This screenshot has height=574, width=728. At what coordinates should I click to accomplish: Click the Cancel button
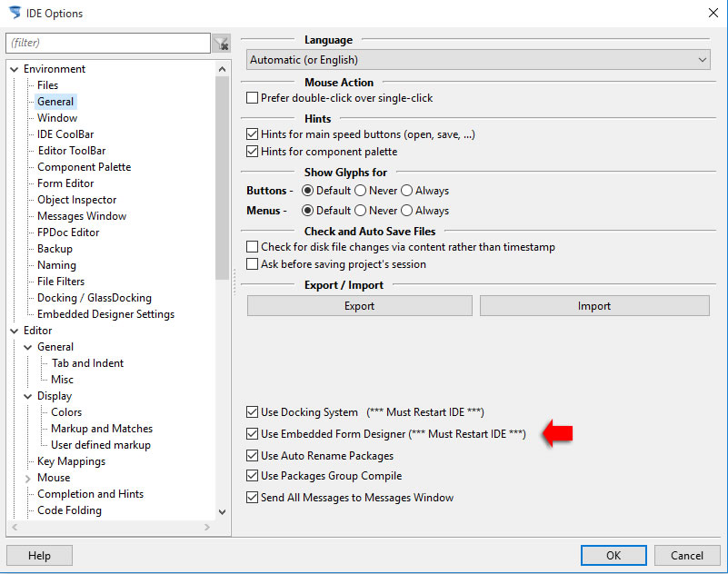687,556
